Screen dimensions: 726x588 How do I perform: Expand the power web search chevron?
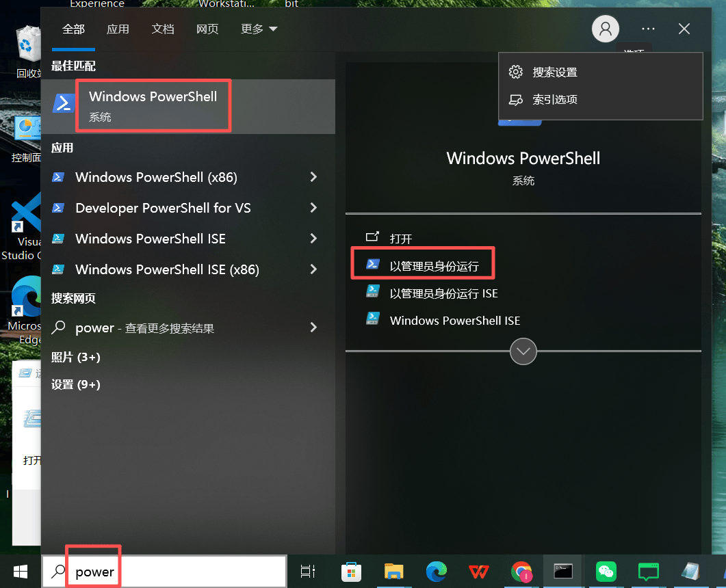click(313, 327)
